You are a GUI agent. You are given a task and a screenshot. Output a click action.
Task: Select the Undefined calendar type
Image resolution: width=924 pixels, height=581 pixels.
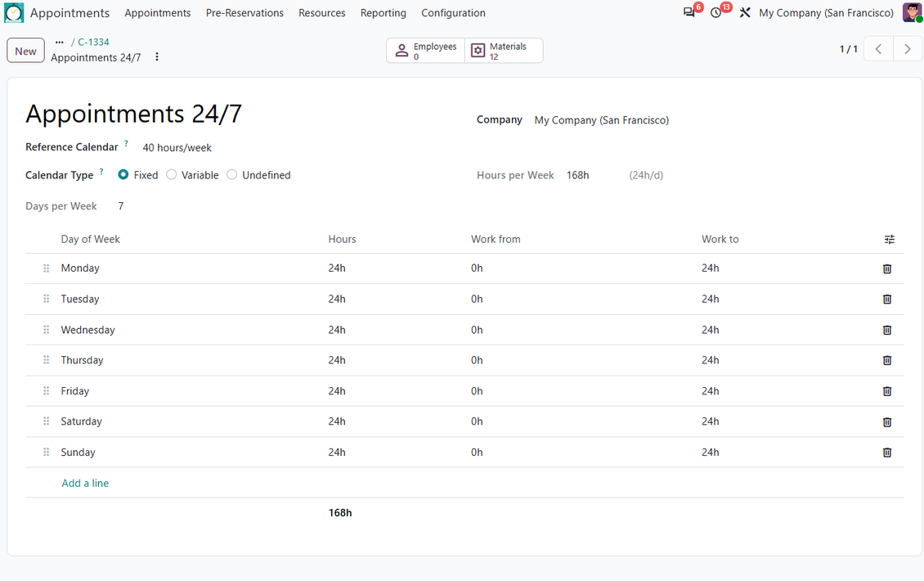231,174
